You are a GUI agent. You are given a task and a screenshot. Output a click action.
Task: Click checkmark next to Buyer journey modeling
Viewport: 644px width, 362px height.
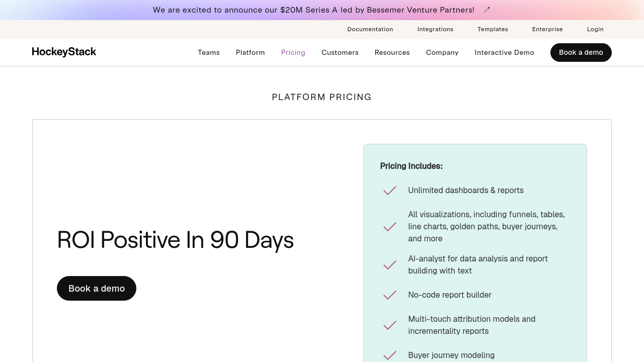tap(390, 355)
